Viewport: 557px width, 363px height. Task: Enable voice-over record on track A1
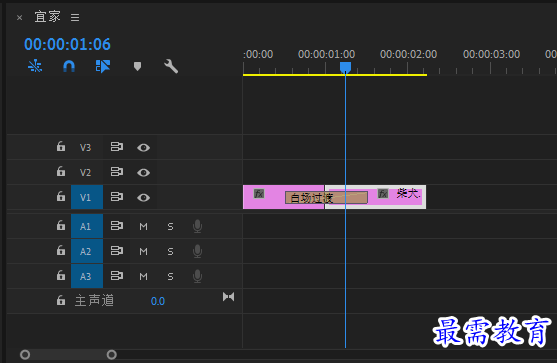[x=198, y=226]
